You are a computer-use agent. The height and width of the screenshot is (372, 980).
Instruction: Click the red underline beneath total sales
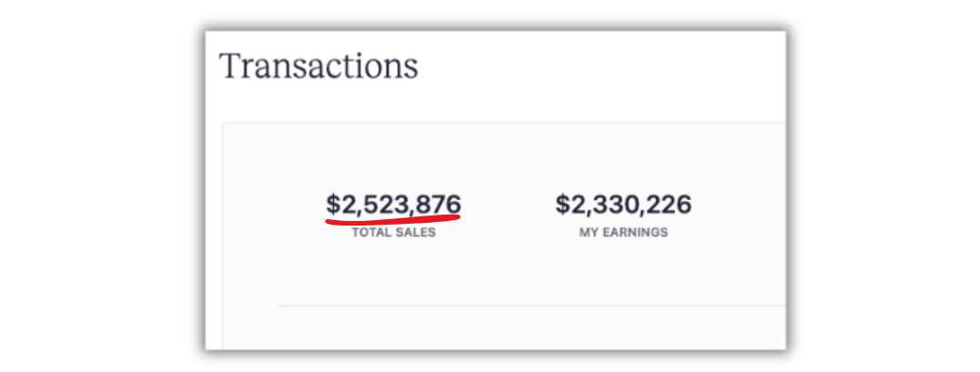[x=392, y=218]
